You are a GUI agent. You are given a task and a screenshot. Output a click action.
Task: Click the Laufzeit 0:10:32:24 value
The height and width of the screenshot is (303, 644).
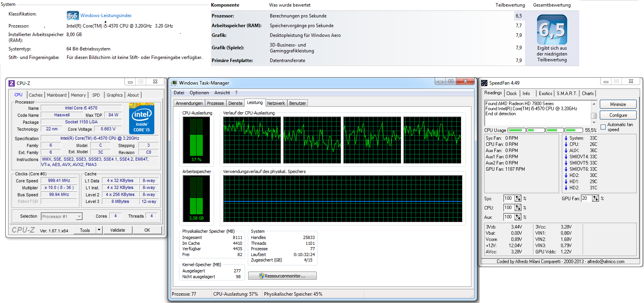tap(304, 255)
